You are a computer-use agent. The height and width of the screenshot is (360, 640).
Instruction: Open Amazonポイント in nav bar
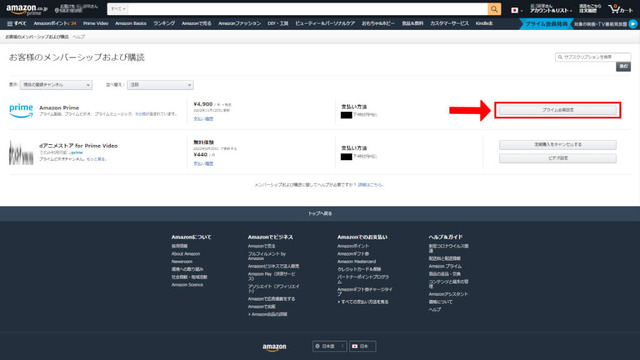tap(55, 24)
